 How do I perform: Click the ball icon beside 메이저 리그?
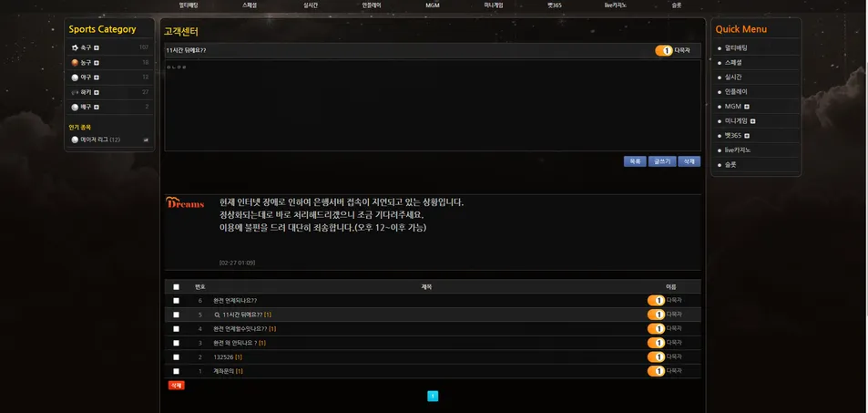[75, 139]
